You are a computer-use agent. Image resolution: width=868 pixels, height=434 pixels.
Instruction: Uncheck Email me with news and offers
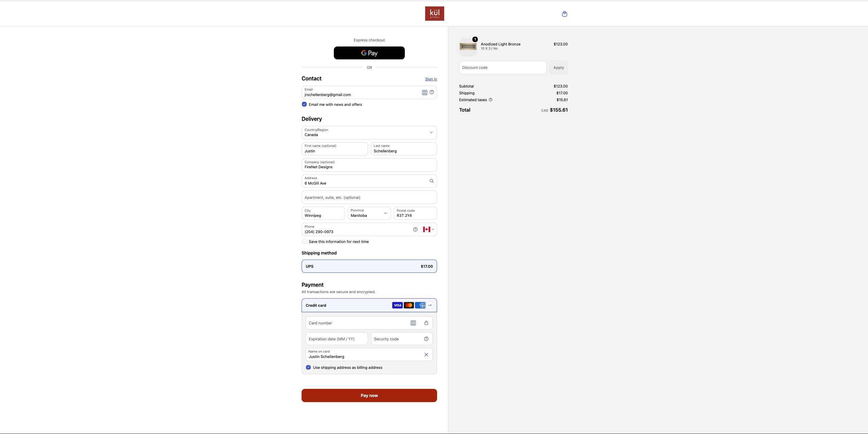pyautogui.click(x=304, y=104)
